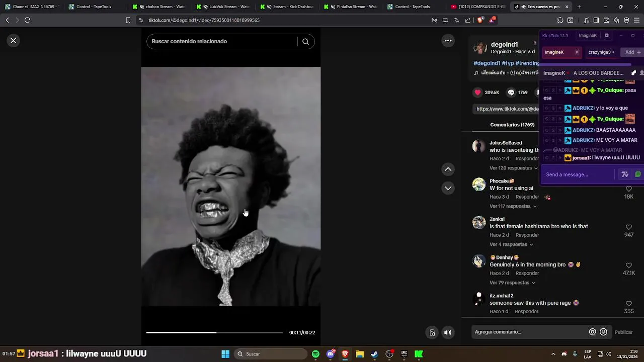
Task: Click the share icon in address bar
Action: [x=468, y=20]
